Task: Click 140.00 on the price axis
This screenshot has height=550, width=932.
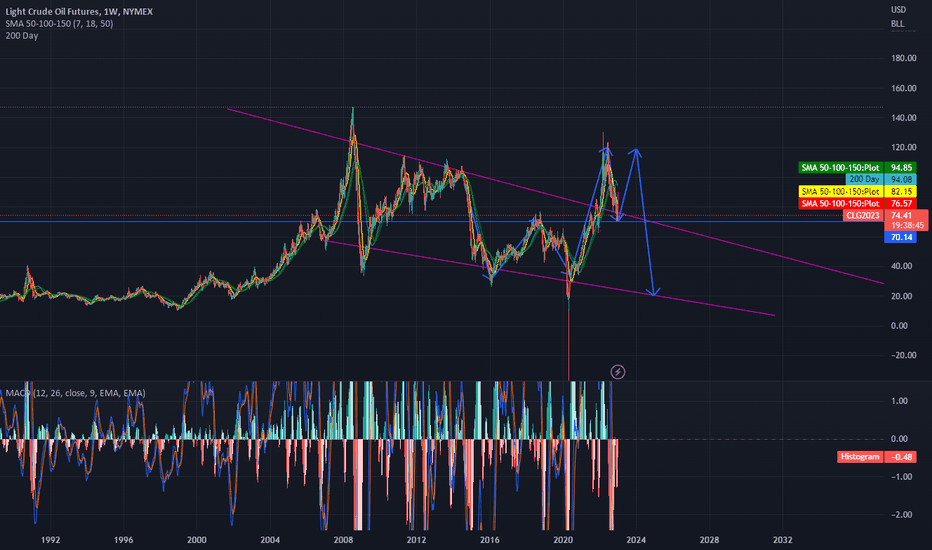Action: pos(903,118)
